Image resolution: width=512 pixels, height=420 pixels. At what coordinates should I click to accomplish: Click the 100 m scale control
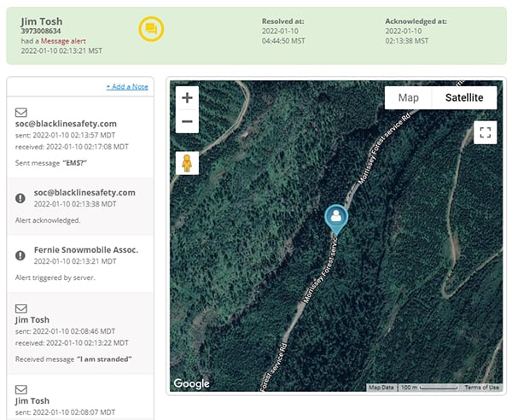[x=429, y=388]
